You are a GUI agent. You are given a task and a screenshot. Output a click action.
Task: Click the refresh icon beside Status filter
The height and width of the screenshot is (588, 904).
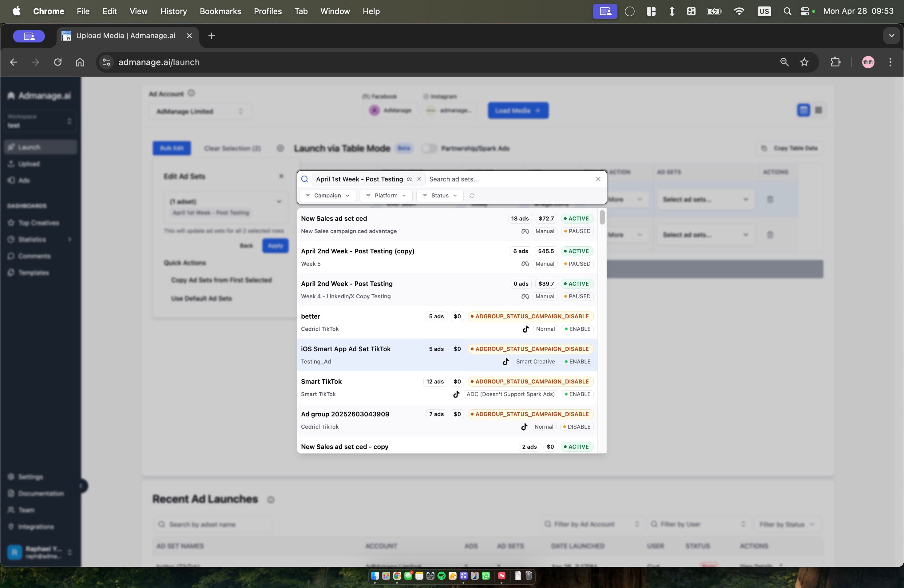click(472, 196)
